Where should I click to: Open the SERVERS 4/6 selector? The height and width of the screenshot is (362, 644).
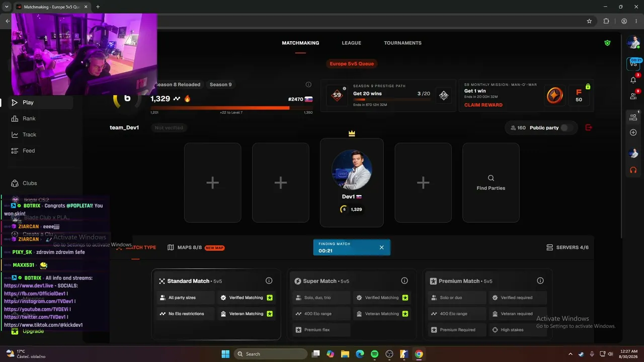click(568, 248)
